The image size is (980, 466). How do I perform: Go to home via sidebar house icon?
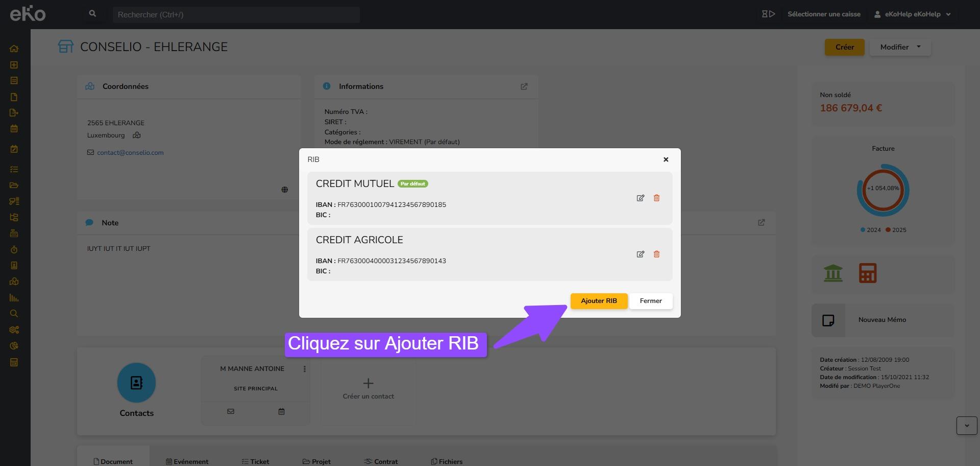14,49
